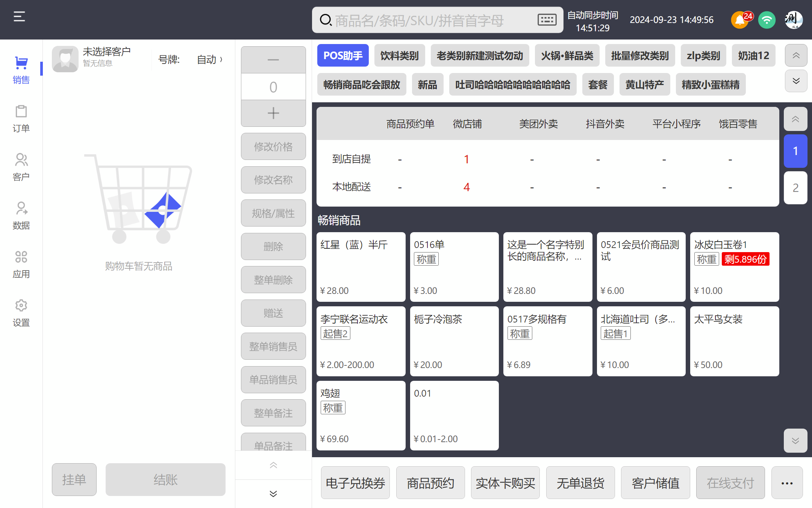
Task: Open more options ellipsis button
Action: 787,483
